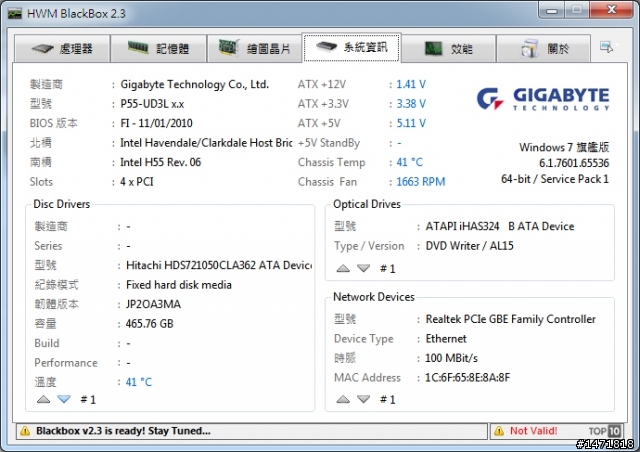Show next disc drive with blue down arrow
640x452 pixels.
pyautogui.click(x=64, y=399)
